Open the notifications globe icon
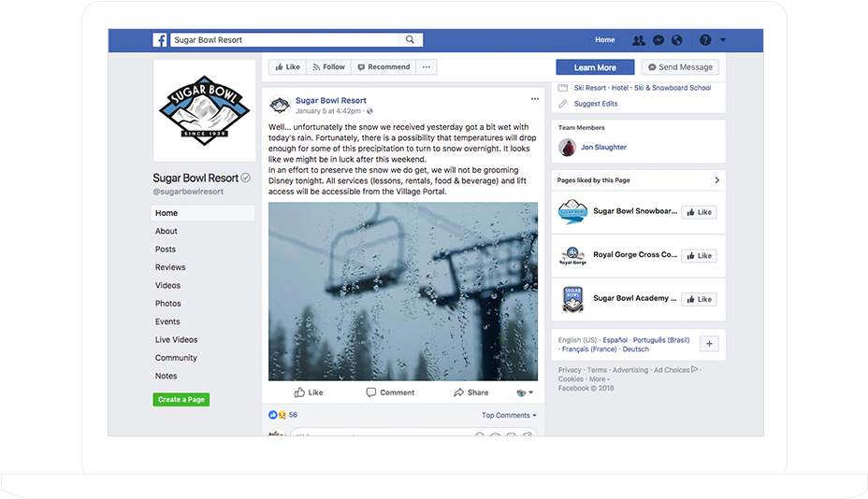868x499 pixels. pyautogui.click(x=676, y=40)
